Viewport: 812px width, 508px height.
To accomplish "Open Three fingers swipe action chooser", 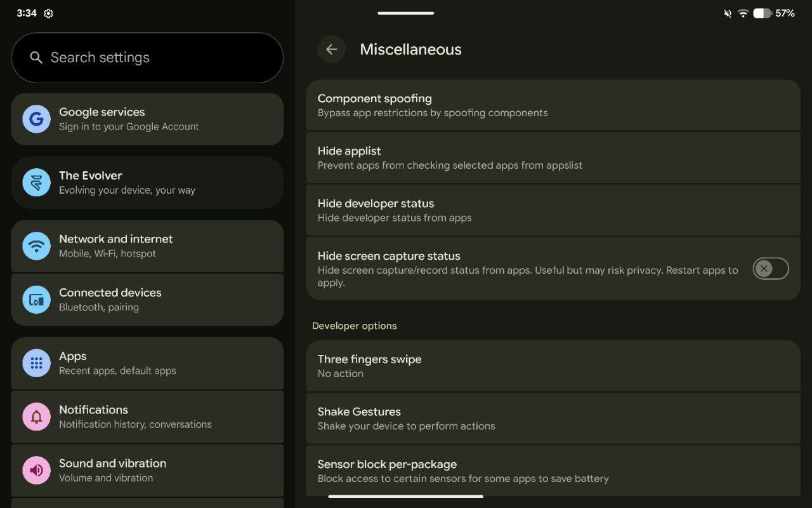I will [x=552, y=366].
